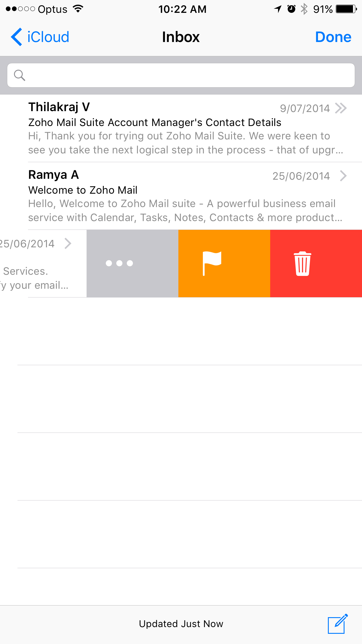Tap the Bluetooth status icon
Image resolution: width=362 pixels, height=644 pixels.
click(304, 9)
